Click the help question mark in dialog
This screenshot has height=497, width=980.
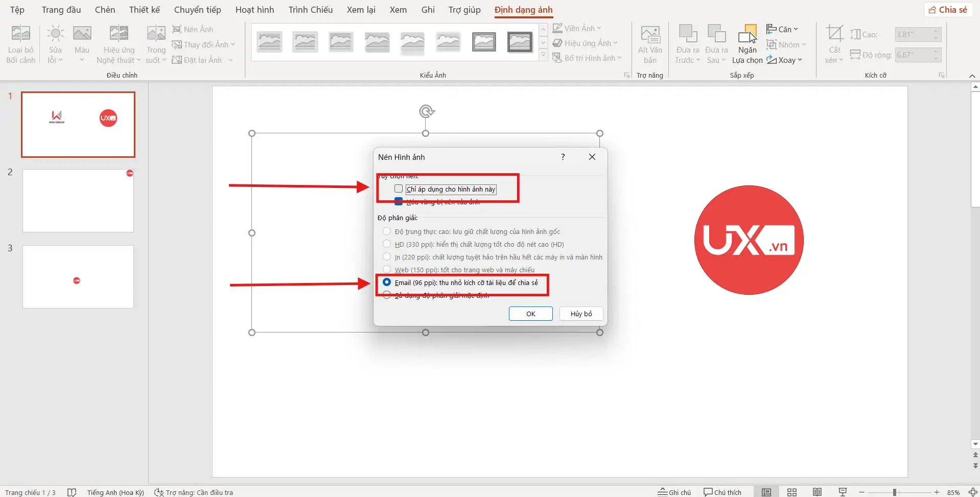tap(563, 157)
